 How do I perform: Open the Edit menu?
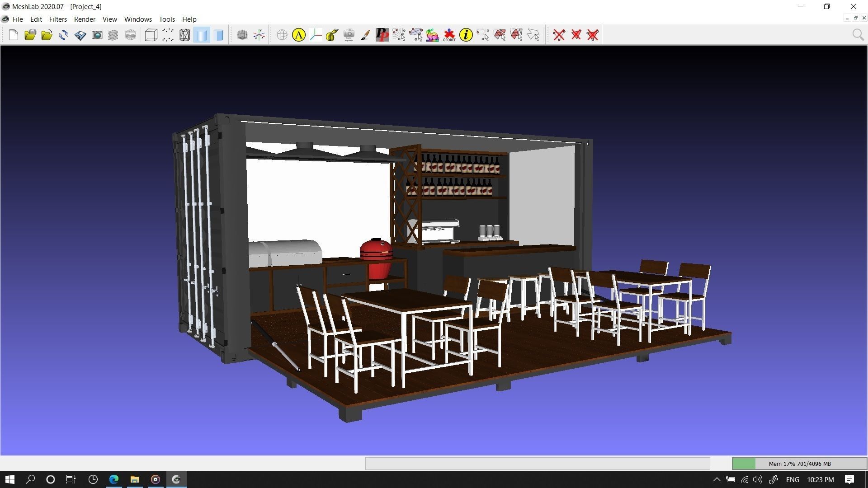point(36,19)
